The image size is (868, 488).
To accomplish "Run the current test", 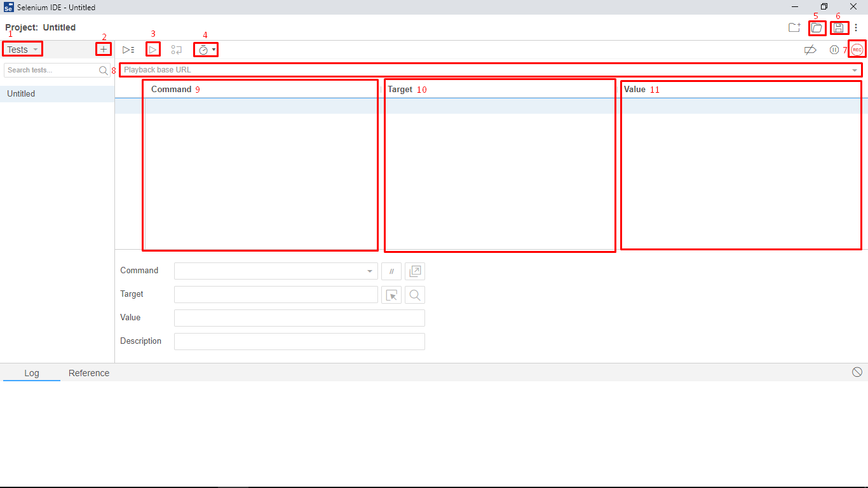I will point(153,49).
